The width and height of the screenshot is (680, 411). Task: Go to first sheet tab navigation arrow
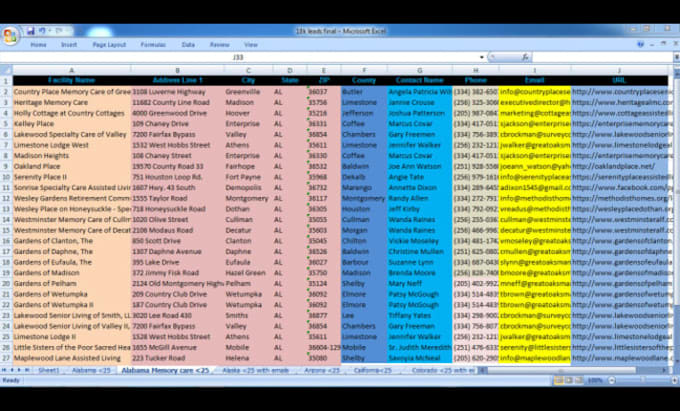click(4, 370)
